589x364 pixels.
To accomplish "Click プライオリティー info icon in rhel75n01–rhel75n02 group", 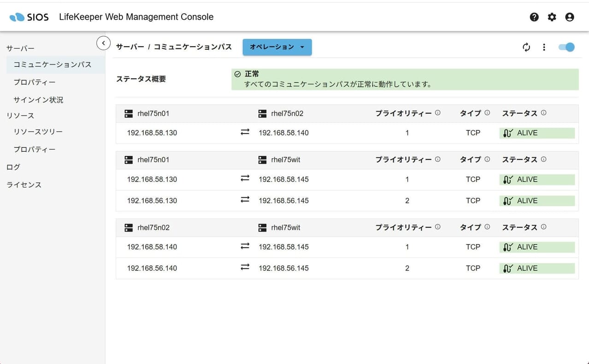I will [438, 113].
